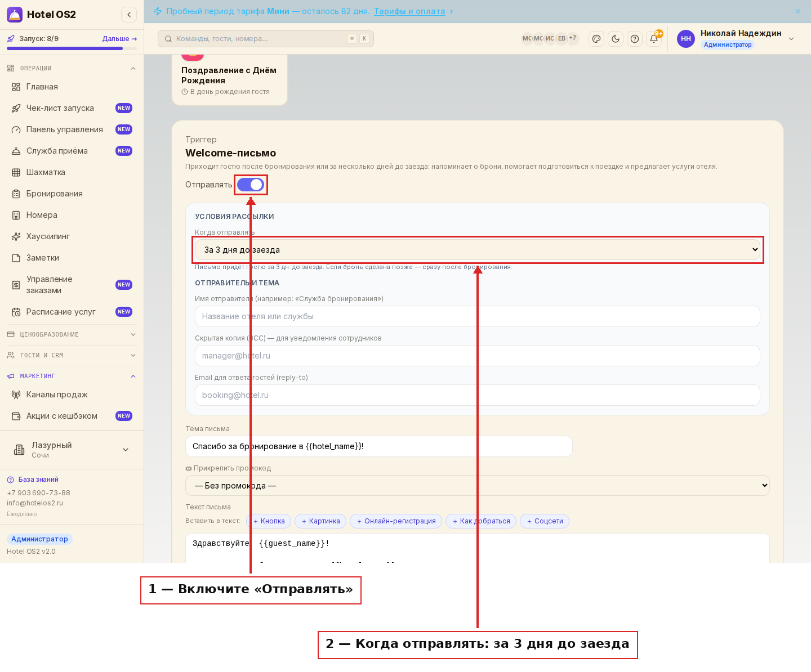The image size is (811, 672).
Task: Open the Прикрепить промокод dropdown
Action: [x=478, y=485]
